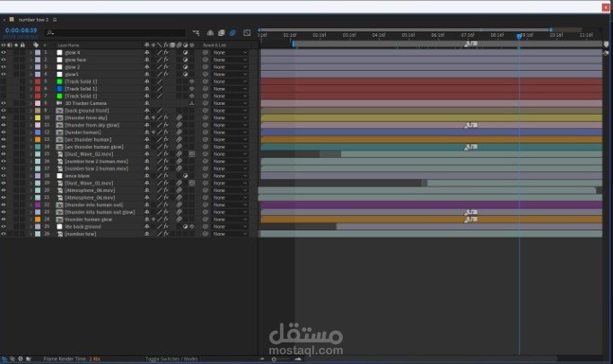Open the composition mini-flowchart icon
This screenshot has height=364, width=613.
pos(196,33)
